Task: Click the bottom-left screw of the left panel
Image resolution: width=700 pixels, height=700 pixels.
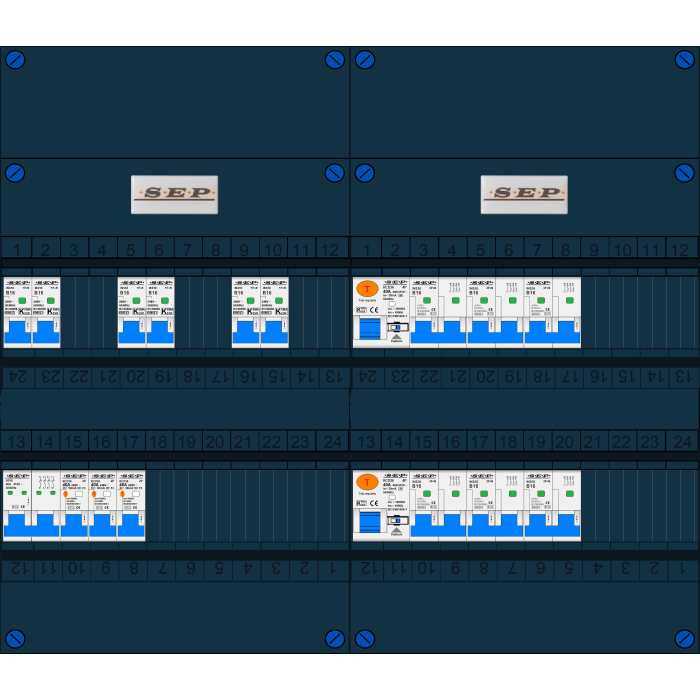Action: pyautogui.click(x=15, y=639)
